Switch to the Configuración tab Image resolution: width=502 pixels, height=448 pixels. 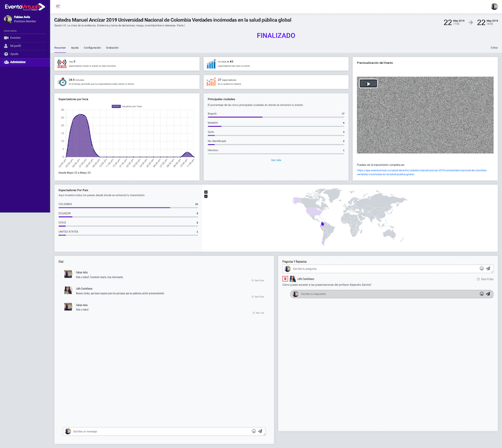[92, 48]
